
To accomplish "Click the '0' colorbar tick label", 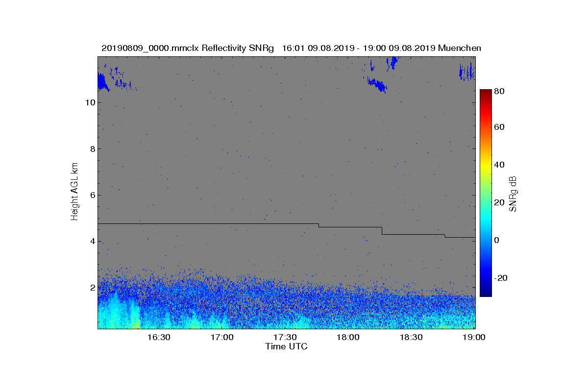I will point(497,240).
